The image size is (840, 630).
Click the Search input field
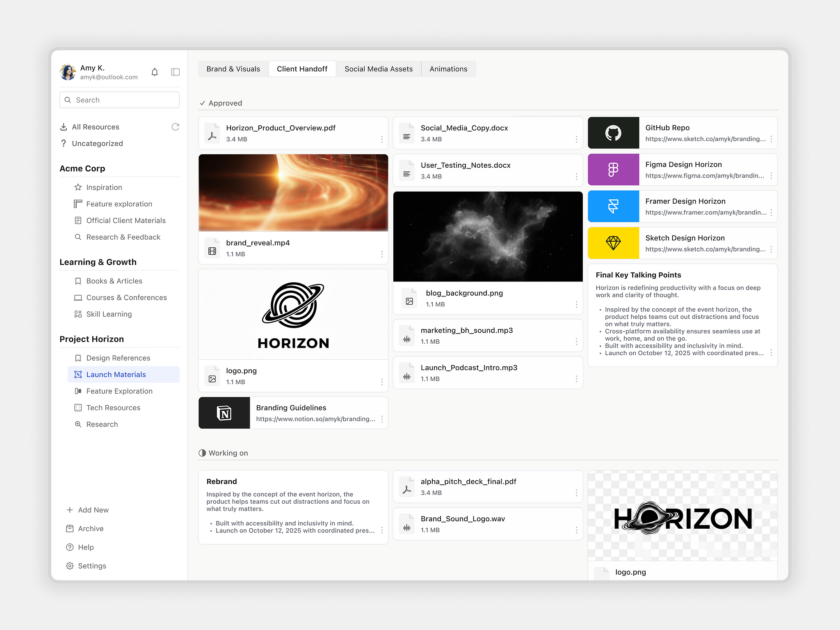coord(119,100)
